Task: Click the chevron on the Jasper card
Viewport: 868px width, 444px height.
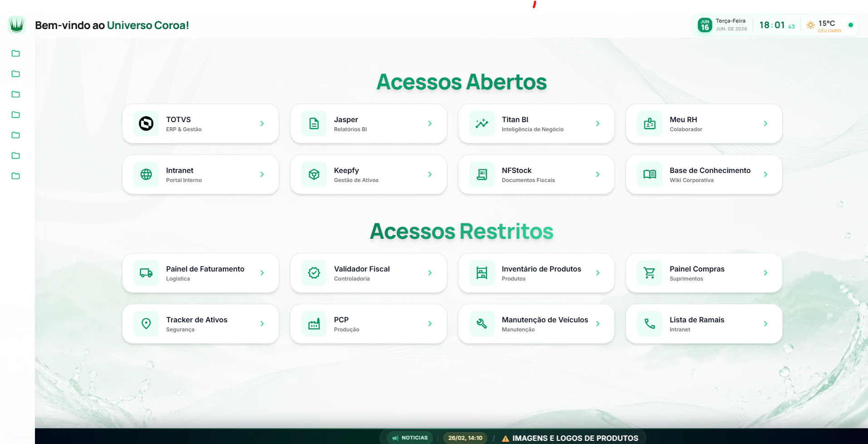Action: 430,123
